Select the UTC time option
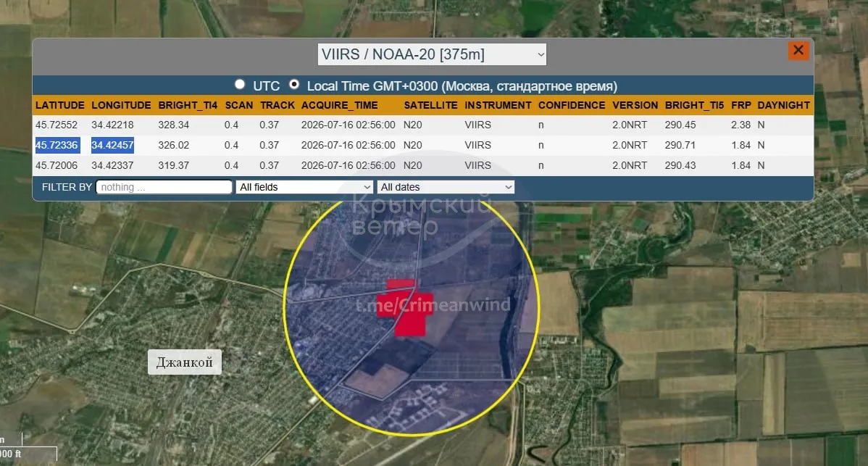Image resolution: width=868 pixels, height=466 pixels. click(x=240, y=84)
